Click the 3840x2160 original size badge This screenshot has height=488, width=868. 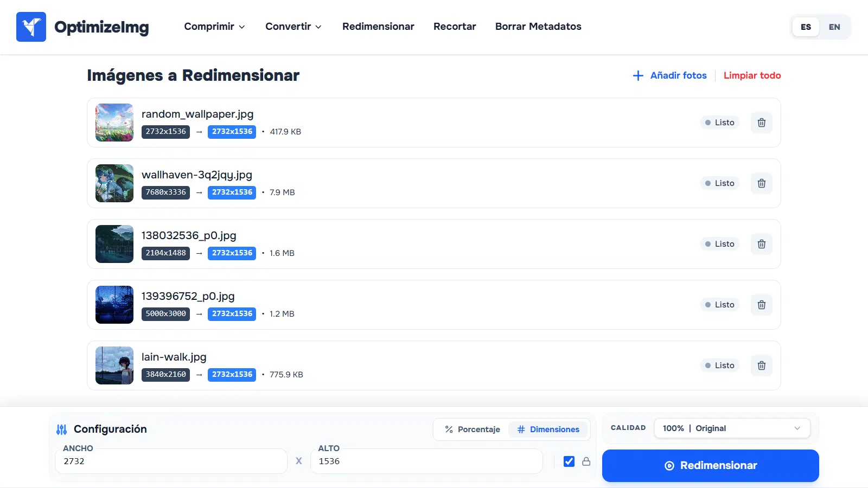(165, 375)
